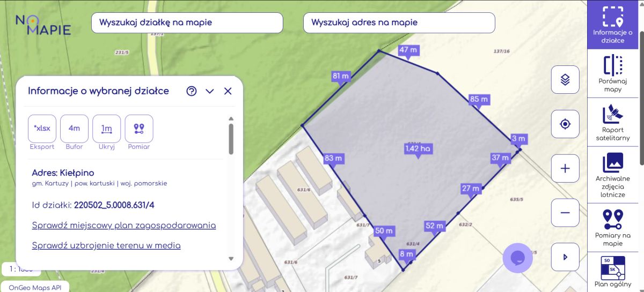Click the 81 m edge label
This screenshot has width=644, height=292.
341,76
